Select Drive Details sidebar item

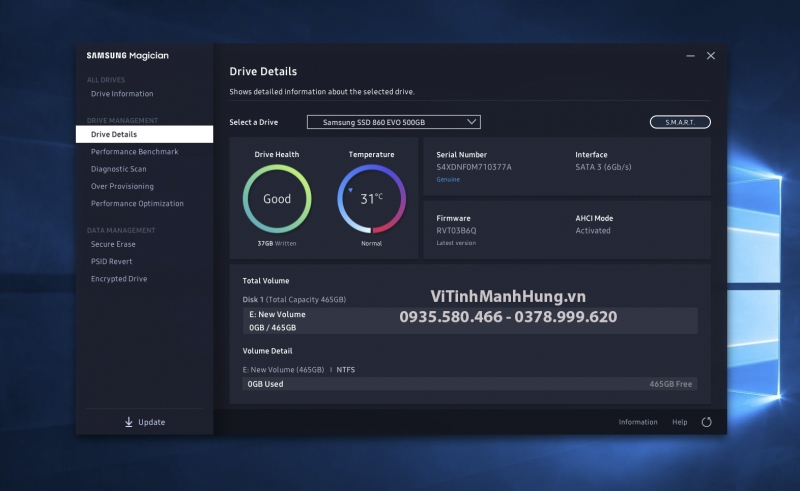click(144, 134)
